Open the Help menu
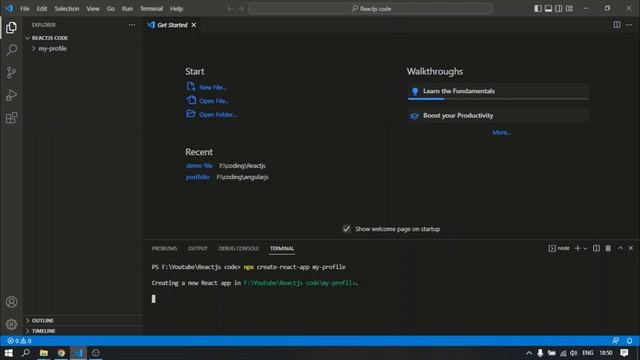Image resolution: width=640 pixels, height=360 pixels. point(176,9)
